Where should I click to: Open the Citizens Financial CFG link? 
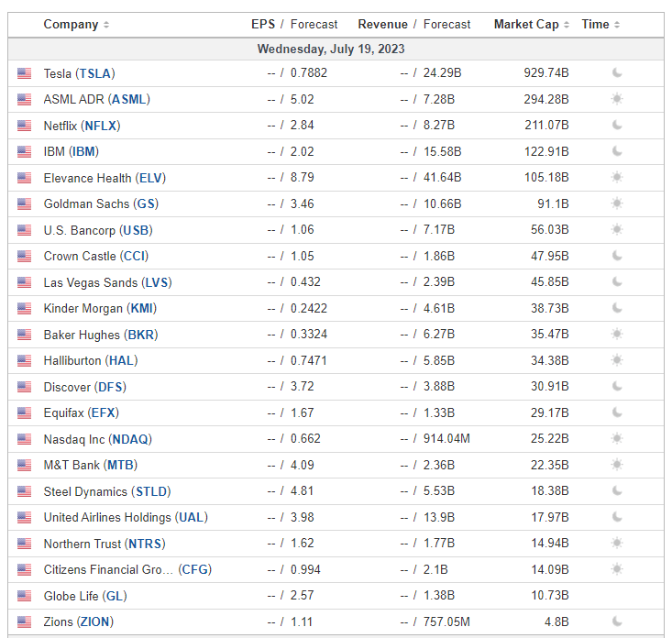click(x=195, y=569)
